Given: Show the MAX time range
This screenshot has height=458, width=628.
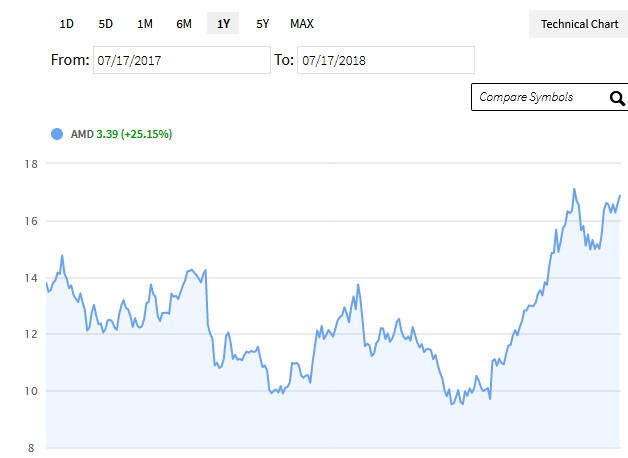Looking at the screenshot, I should pyautogui.click(x=302, y=24).
